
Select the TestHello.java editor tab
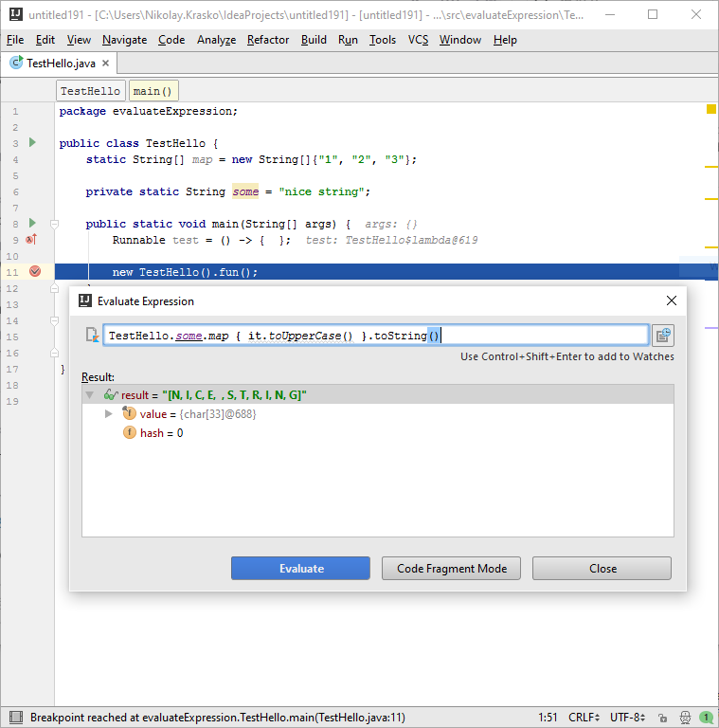[x=60, y=64]
